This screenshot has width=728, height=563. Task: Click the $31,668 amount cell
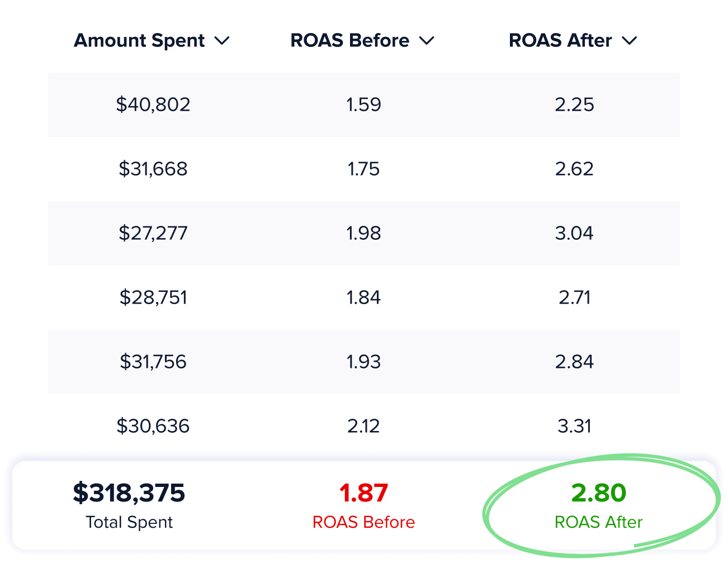click(153, 169)
